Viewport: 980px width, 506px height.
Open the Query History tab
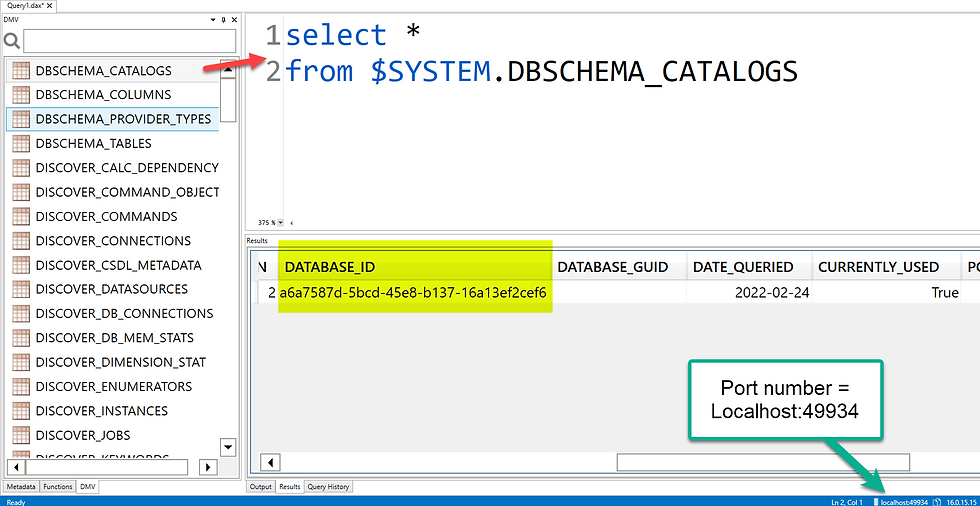[x=329, y=486]
